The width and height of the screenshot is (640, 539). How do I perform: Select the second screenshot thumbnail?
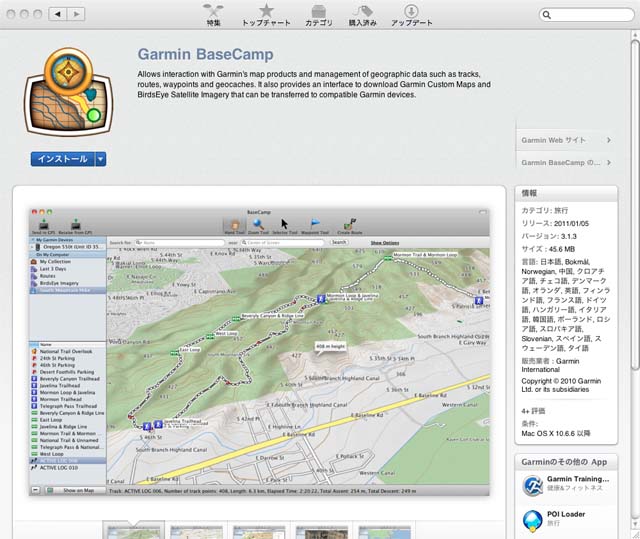[x=196, y=532]
